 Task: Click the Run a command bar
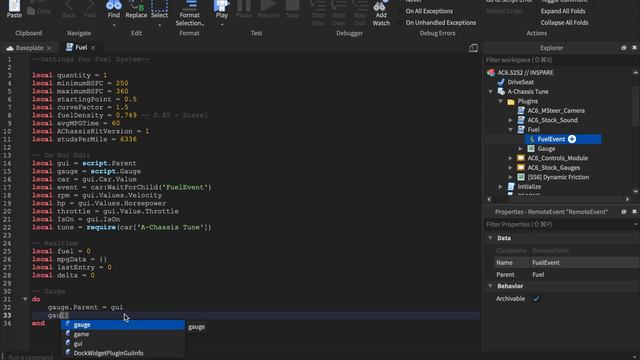(x=318, y=357)
